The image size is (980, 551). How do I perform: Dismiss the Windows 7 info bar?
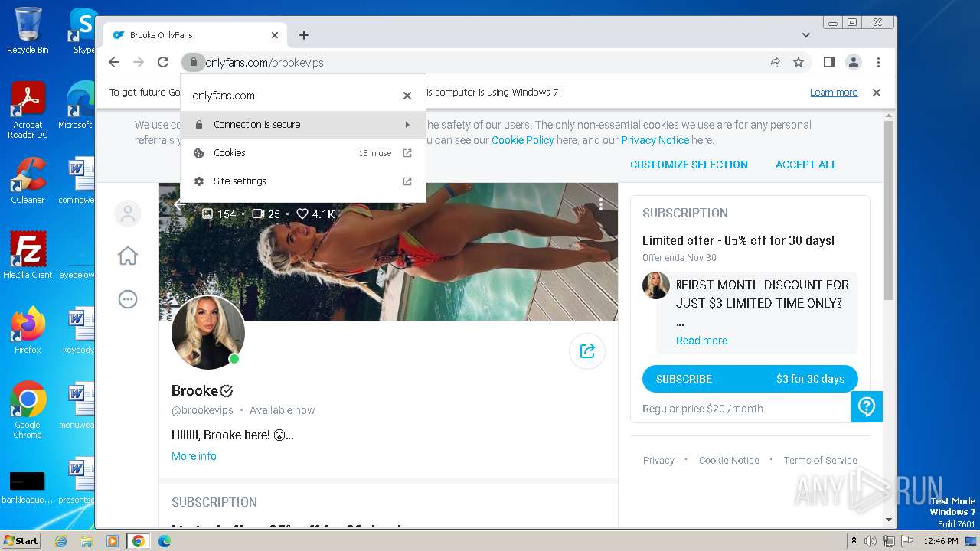(x=877, y=93)
